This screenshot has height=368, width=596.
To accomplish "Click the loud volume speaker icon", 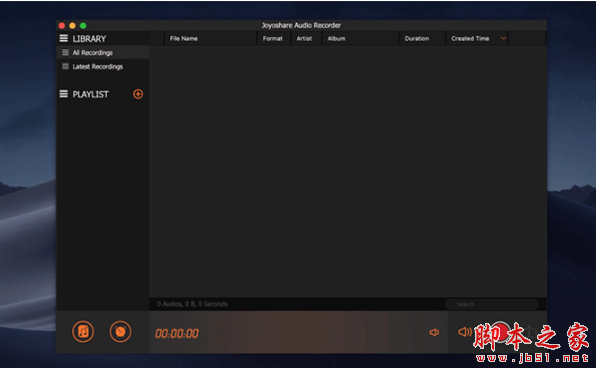I will 464,332.
